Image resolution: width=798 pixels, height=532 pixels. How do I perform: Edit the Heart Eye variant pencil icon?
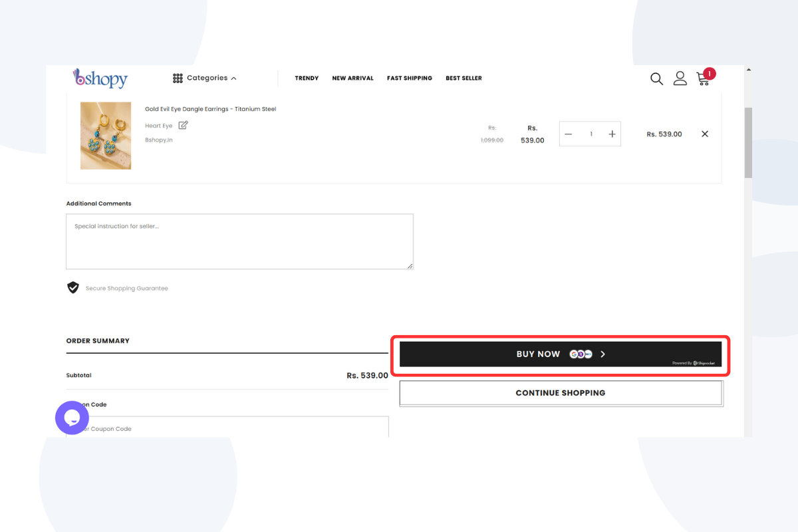(183, 125)
